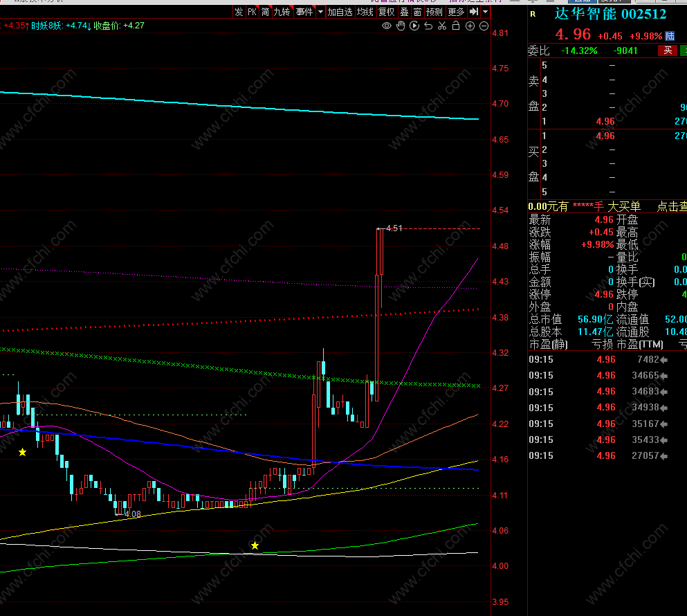
Task: Click the 陆 badge beside price change
Action: click(670, 36)
